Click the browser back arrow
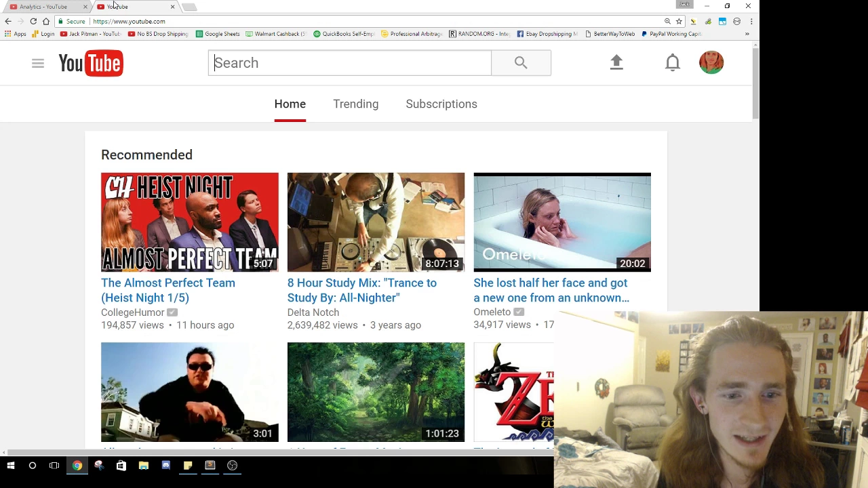This screenshot has height=488, width=868. [x=8, y=21]
